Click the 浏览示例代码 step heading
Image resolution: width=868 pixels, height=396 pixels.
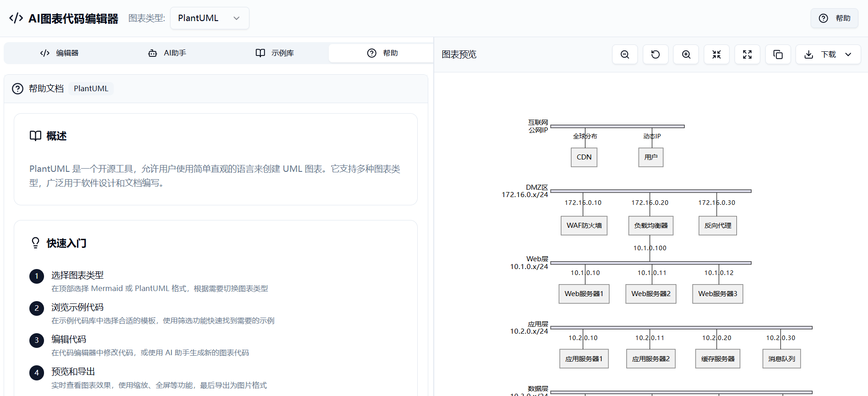pyautogui.click(x=77, y=307)
